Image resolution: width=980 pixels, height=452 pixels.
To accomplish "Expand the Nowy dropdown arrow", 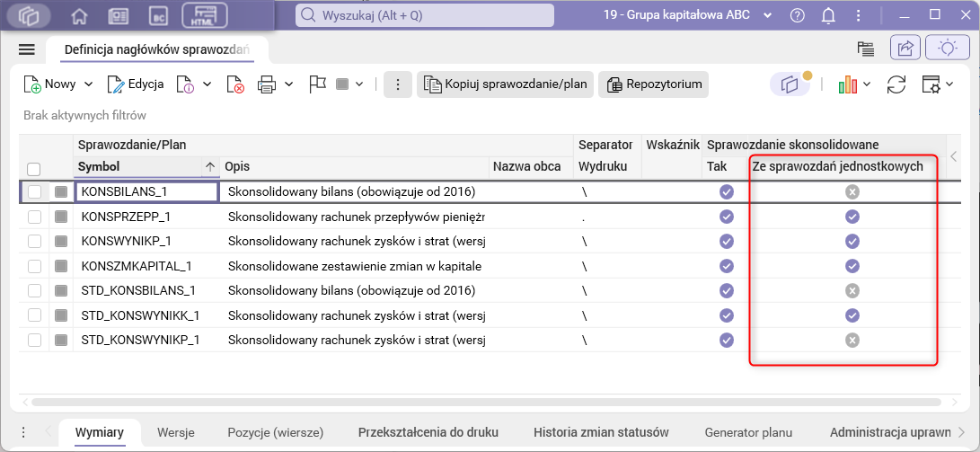I will (88, 84).
